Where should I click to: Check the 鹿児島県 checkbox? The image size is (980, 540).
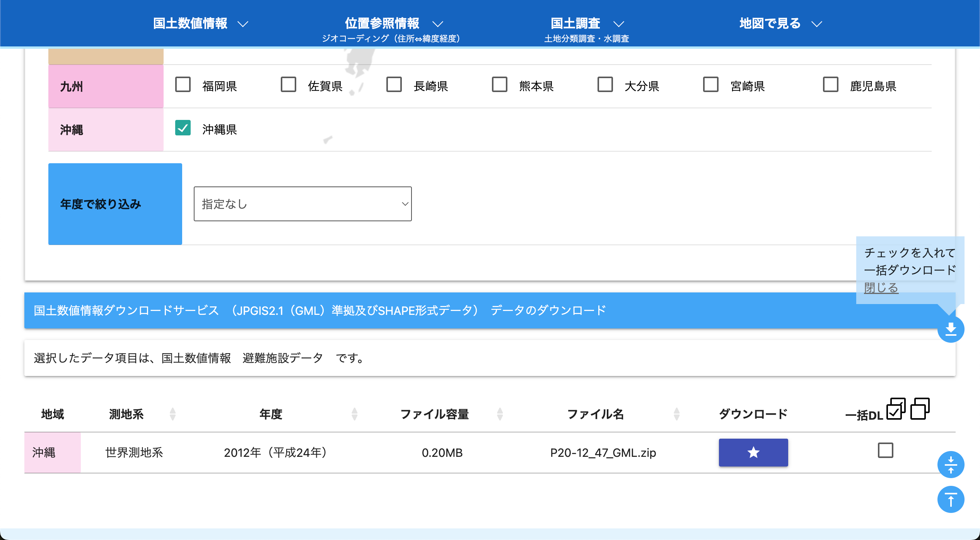830,85
